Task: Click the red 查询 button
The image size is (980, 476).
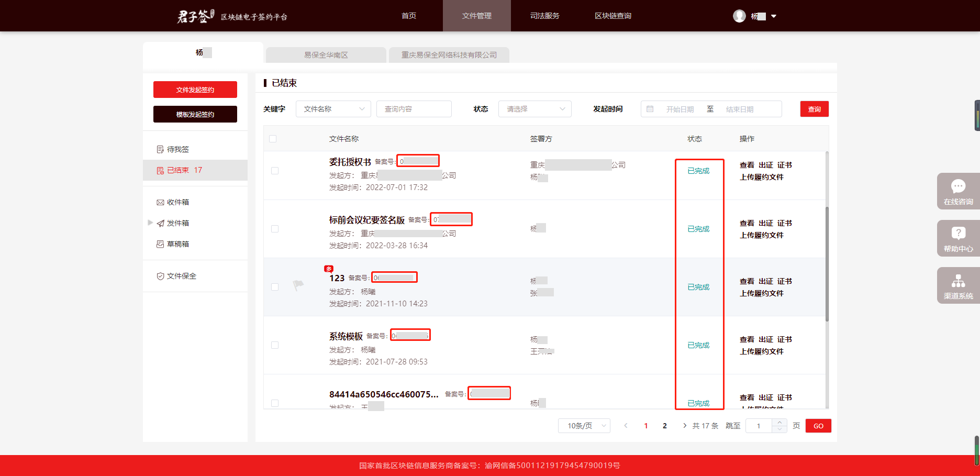Action: coord(815,109)
